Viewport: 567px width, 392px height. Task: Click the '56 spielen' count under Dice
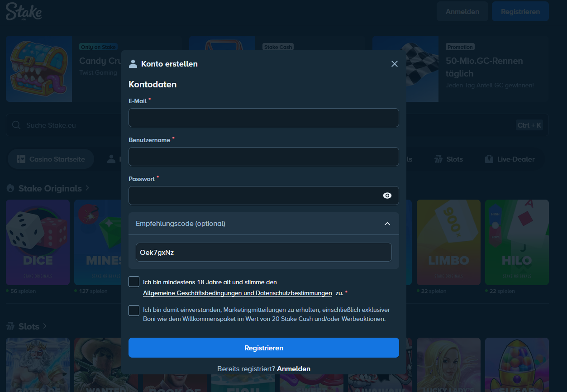tap(23, 291)
